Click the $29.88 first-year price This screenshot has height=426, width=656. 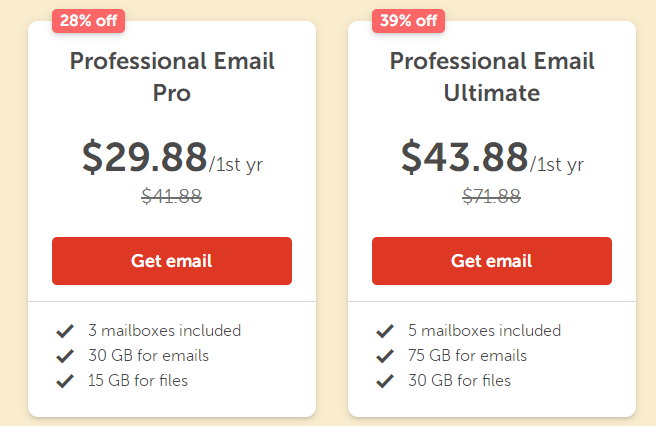[x=145, y=156]
